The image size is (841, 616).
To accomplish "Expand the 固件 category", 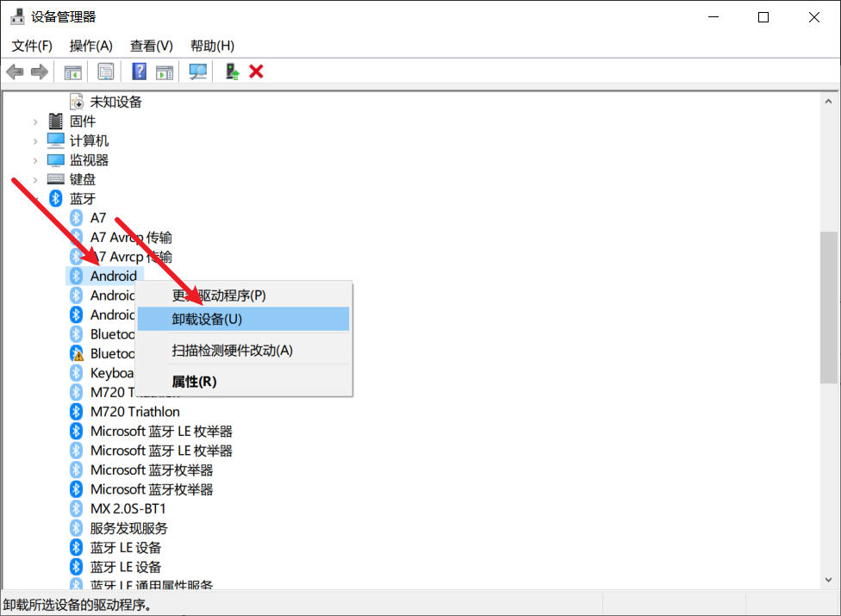I will click(35, 121).
